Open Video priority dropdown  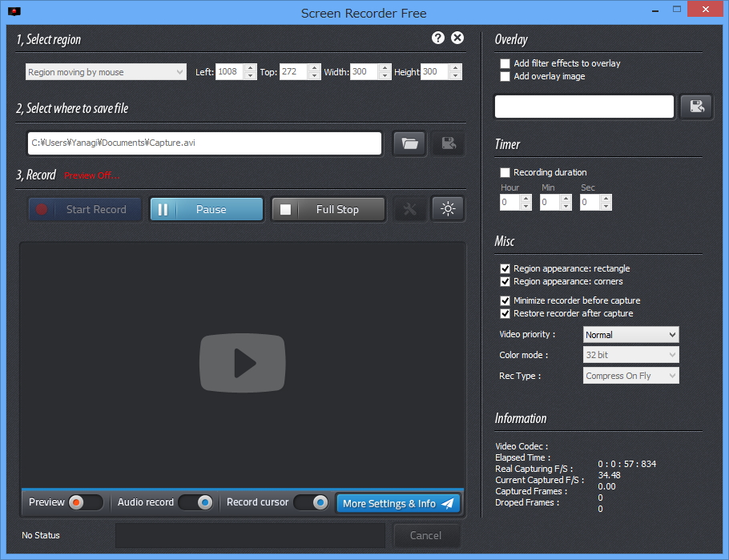[x=631, y=335]
